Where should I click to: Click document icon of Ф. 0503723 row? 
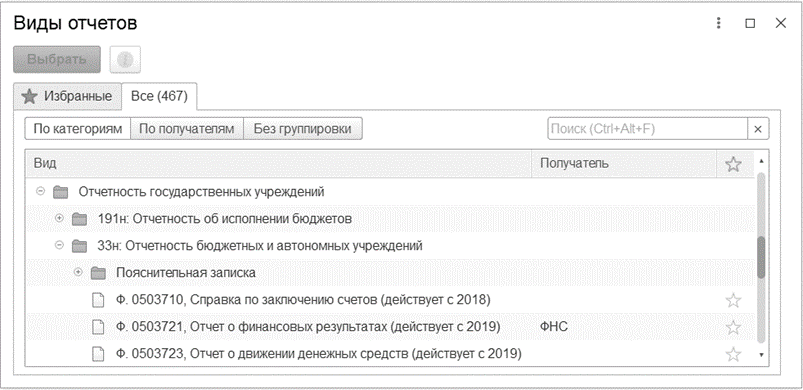(98, 354)
